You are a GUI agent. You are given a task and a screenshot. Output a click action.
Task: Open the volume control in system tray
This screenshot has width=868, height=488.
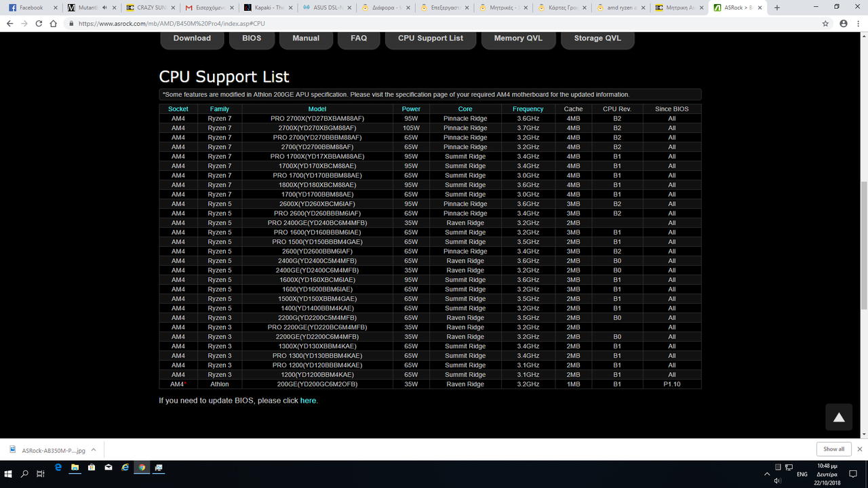click(x=778, y=481)
